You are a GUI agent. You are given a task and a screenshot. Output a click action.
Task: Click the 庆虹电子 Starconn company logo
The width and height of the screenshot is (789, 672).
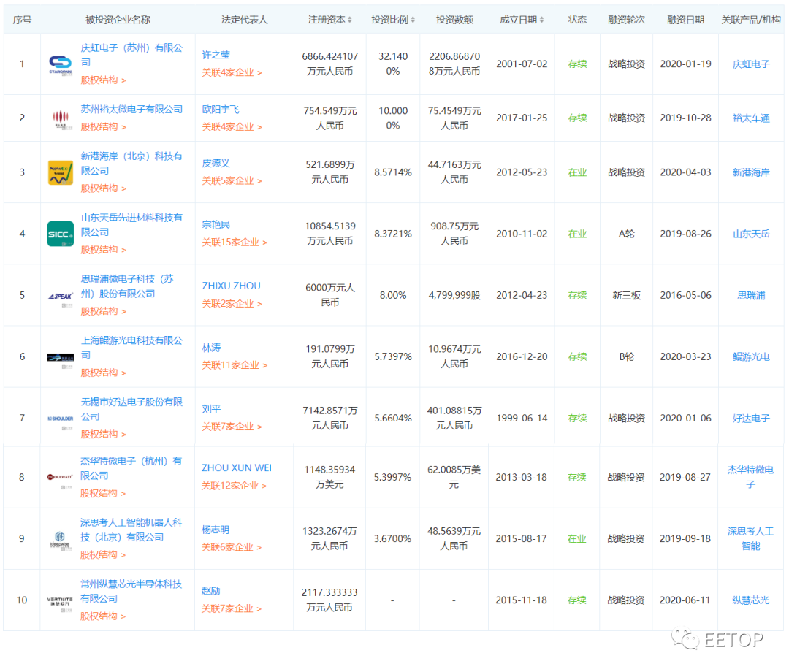click(x=61, y=65)
